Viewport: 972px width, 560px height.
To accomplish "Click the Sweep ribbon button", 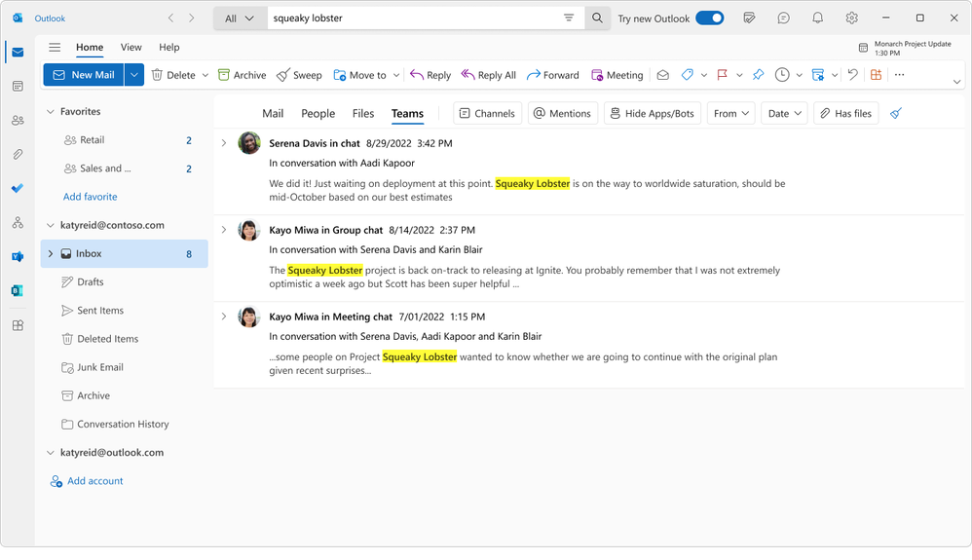I will coord(299,75).
